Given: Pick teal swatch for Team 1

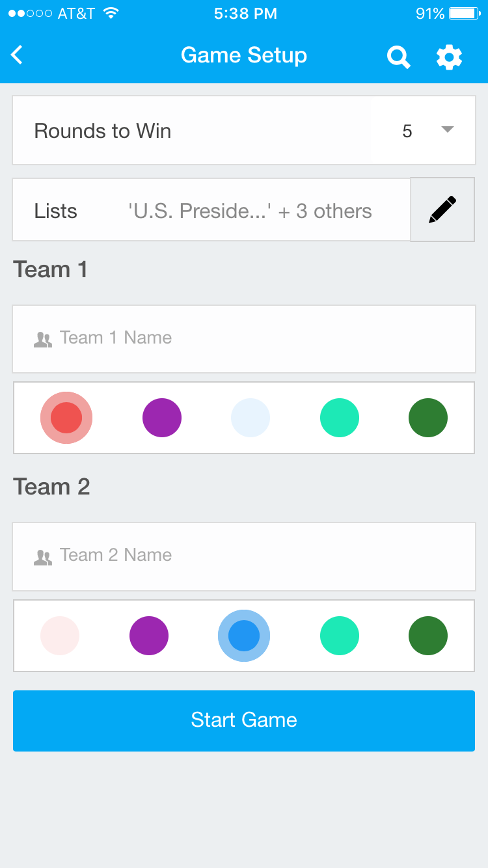Looking at the screenshot, I should click(x=340, y=418).
